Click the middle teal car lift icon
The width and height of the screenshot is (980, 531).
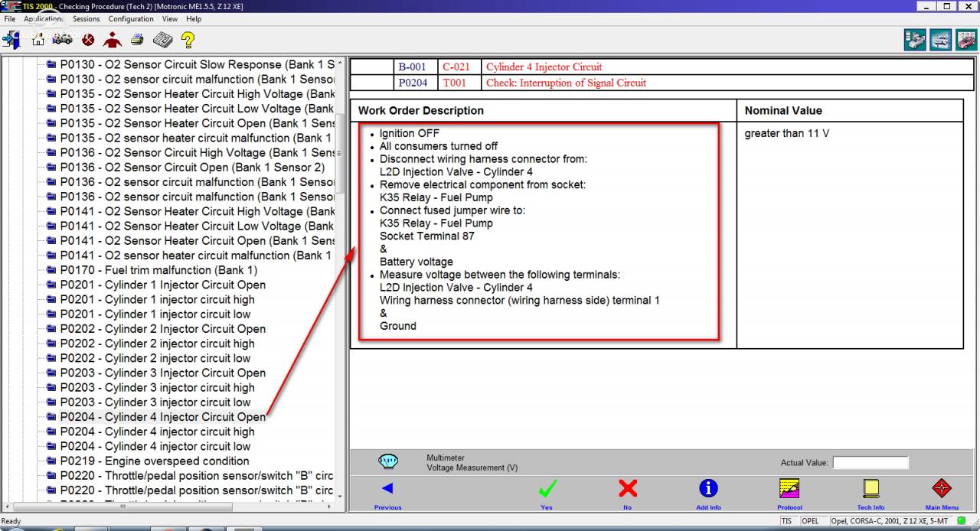click(x=941, y=40)
